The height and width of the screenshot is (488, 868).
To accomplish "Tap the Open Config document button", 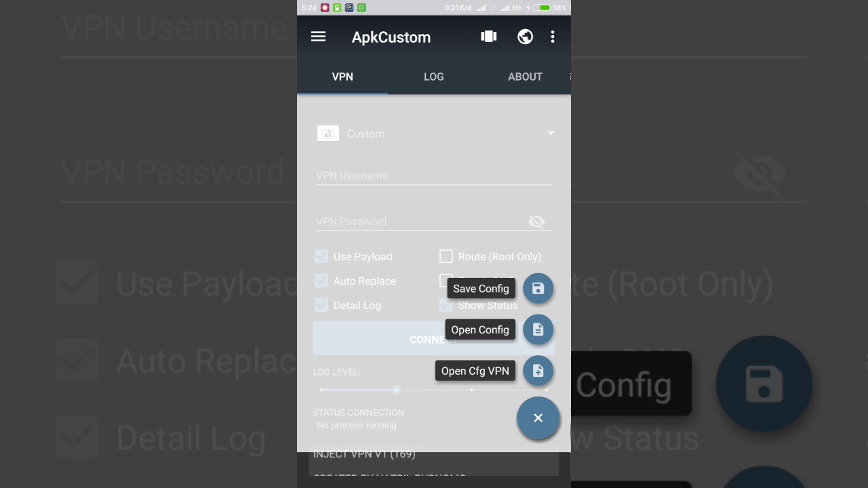I will pyautogui.click(x=538, y=329).
